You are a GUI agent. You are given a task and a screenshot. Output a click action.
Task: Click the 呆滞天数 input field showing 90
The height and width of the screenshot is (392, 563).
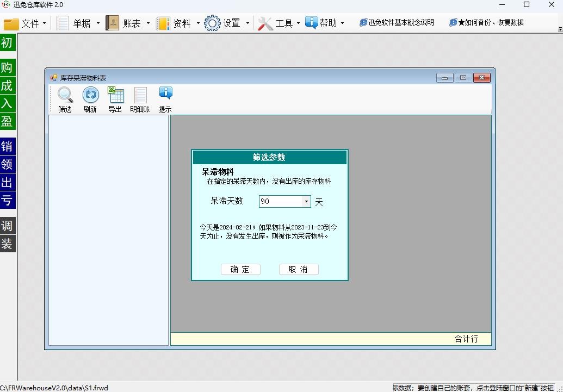click(281, 201)
